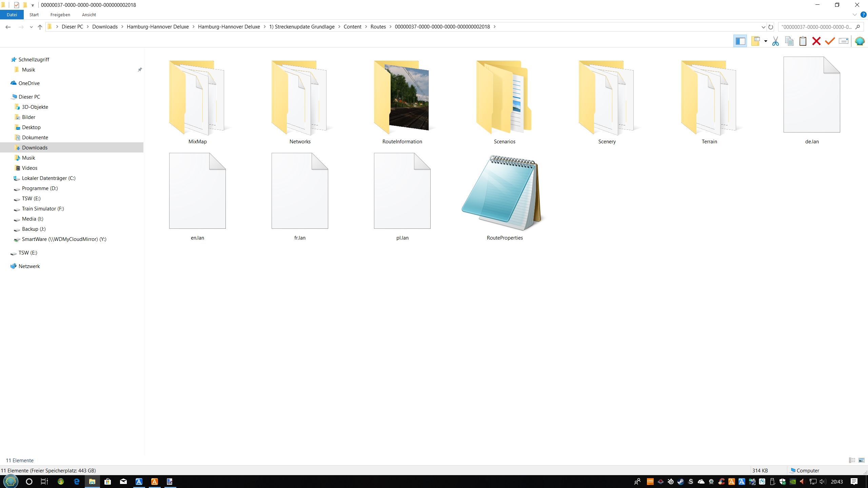This screenshot has height=488, width=868.
Task: Click the red X delete icon
Action: pyautogui.click(x=816, y=41)
